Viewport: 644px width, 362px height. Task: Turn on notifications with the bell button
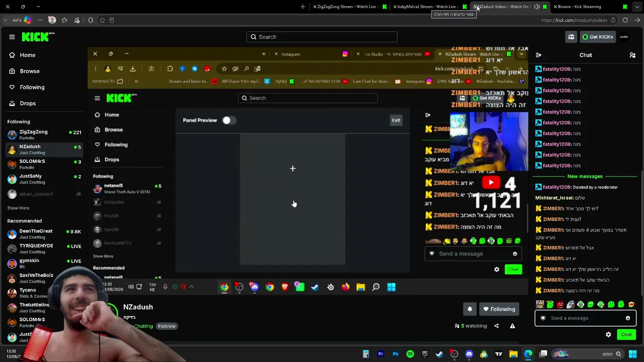469,309
